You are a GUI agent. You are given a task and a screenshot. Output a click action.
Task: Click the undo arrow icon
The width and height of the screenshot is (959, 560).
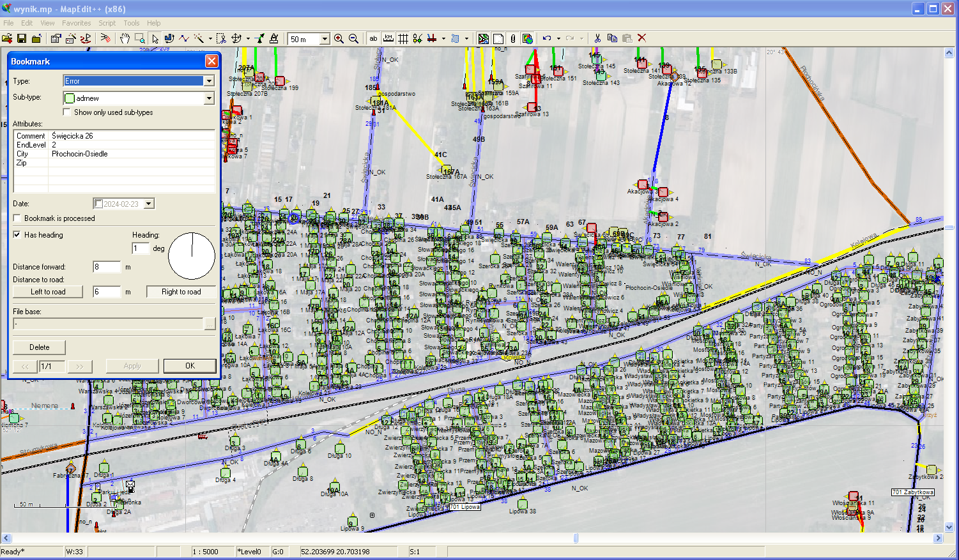pyautogui.click(x=547, y=39)
